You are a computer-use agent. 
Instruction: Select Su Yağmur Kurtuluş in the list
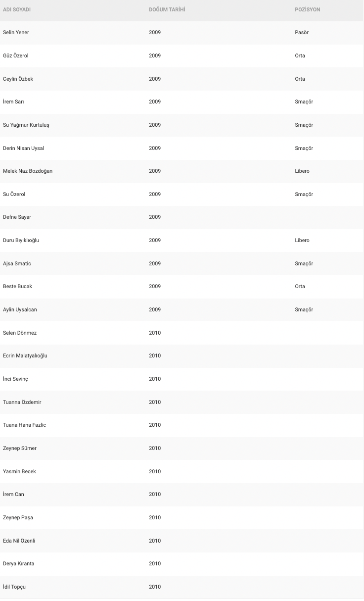pos(26,125)
